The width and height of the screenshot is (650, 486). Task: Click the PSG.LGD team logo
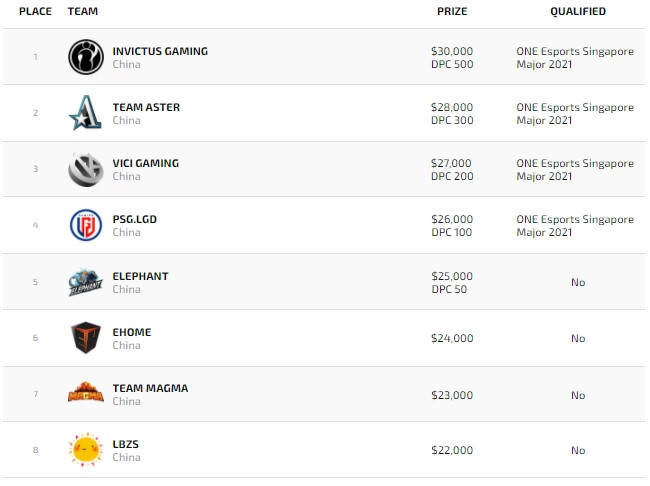pyautogui.click(x=85, y=226)
